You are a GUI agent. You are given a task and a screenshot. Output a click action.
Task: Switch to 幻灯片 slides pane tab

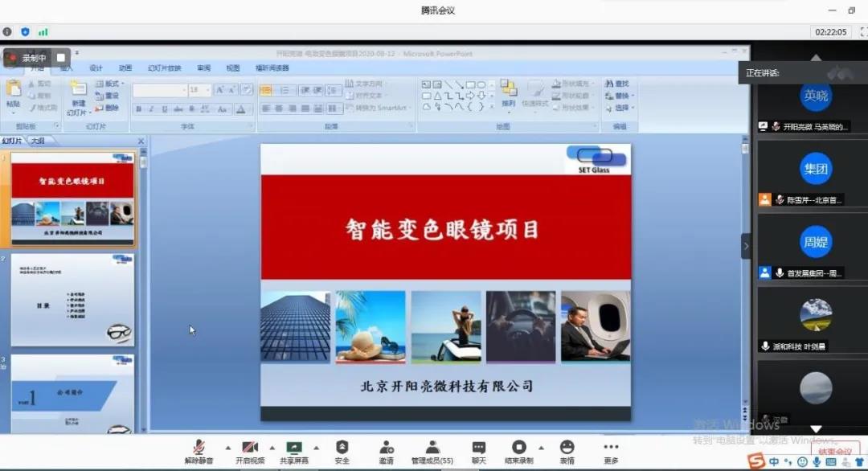click(x=11, y=141)
